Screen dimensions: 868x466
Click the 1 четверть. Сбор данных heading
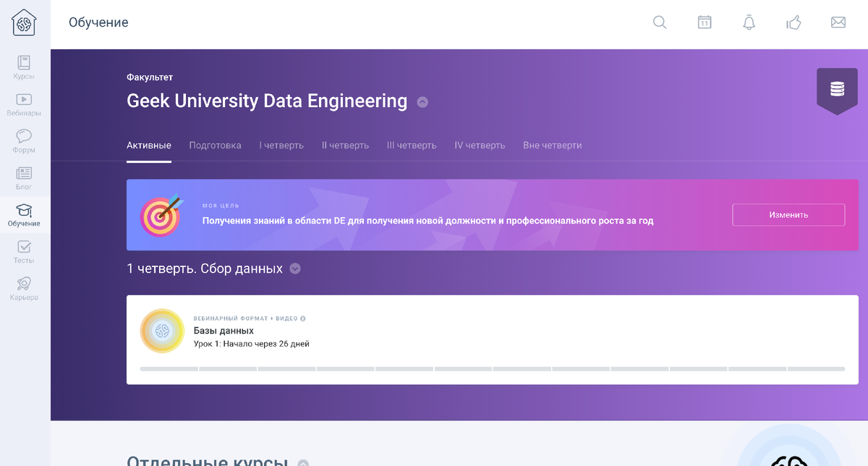click(x=205, y=268)
